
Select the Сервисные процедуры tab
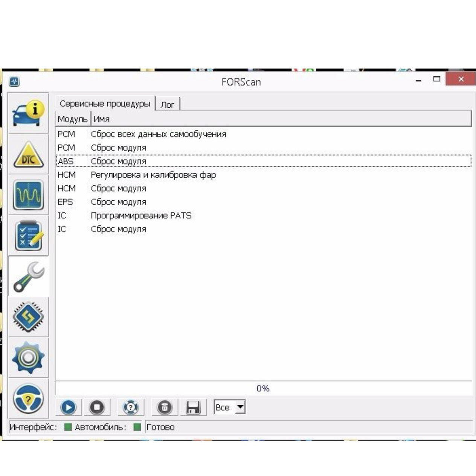click(x=105, y=103)
